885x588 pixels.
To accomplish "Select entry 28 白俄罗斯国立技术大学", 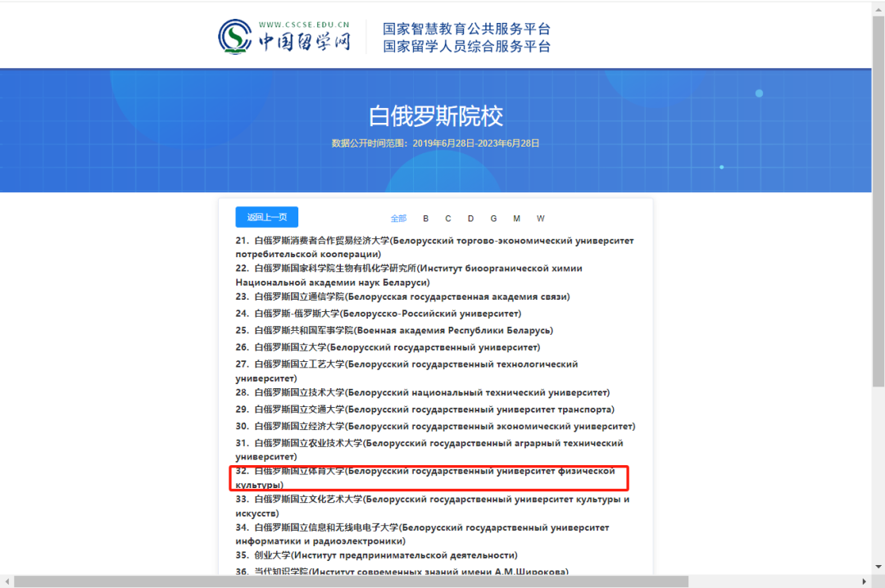I will tap(423, 393).
